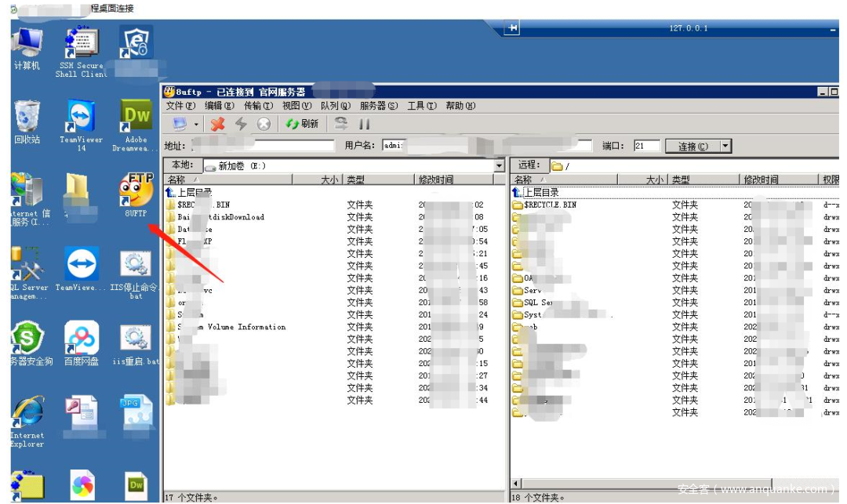This screenshot has width=847, height=504.
Task: Click the remote pane horizontal scrollbar left arrow
Action: pos(516,484)
